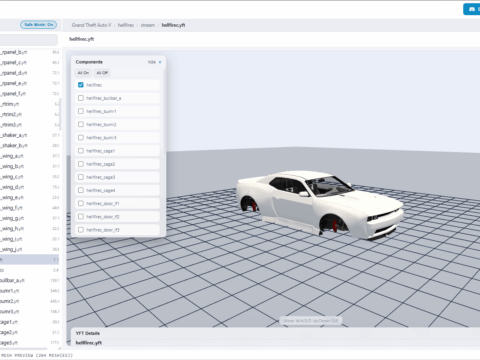Uncheck the hellfirec component checkbox
Viewport: 480px width, 360px height.
[81, 85]
